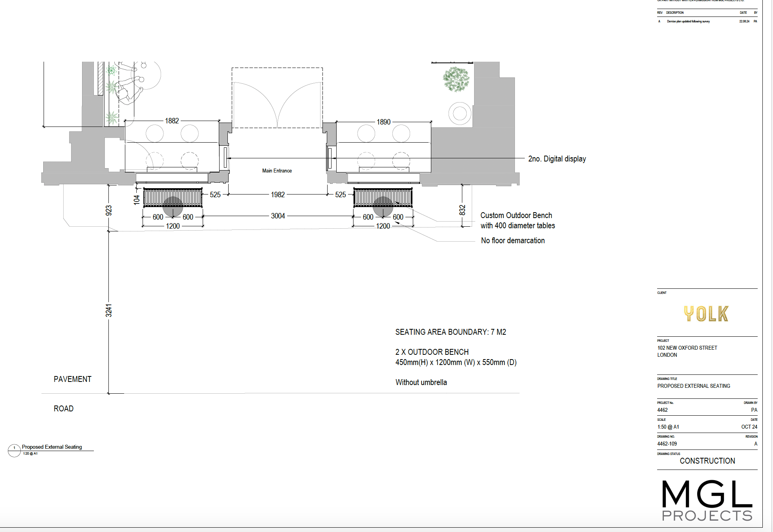
Task: Click the 'Proposed External Seating' view title
Action: 52,447
